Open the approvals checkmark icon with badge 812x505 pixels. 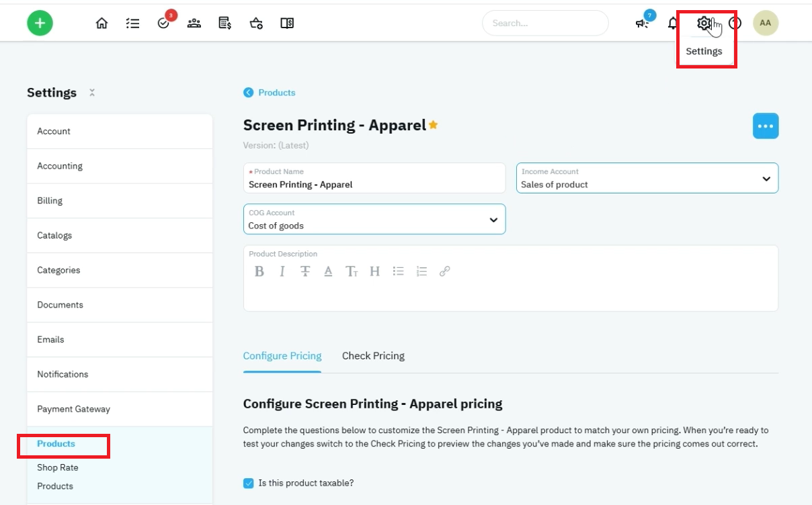coord(164,23)
